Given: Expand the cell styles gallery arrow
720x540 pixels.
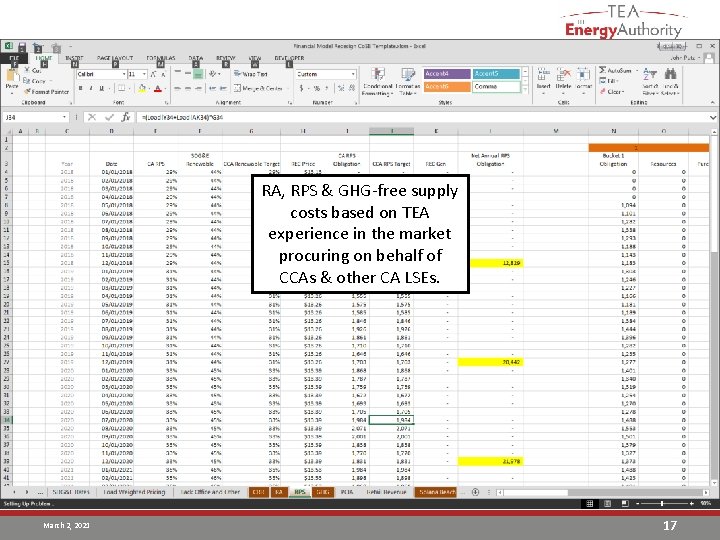Looking at the screenshot, I should pos(525,90).
